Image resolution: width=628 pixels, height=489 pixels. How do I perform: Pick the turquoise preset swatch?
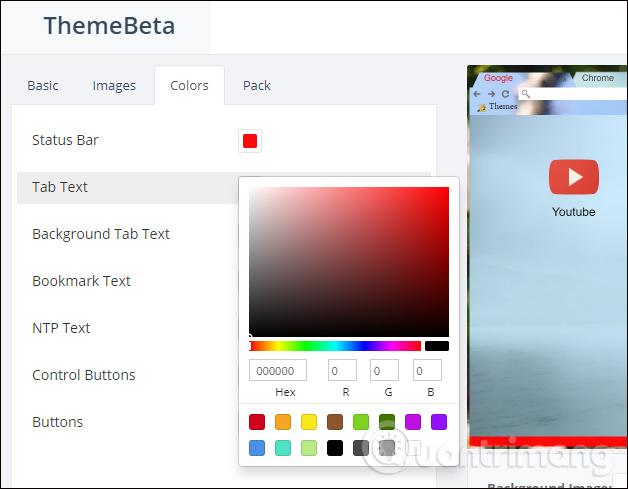pyautogui.click(x=283, y=448)
